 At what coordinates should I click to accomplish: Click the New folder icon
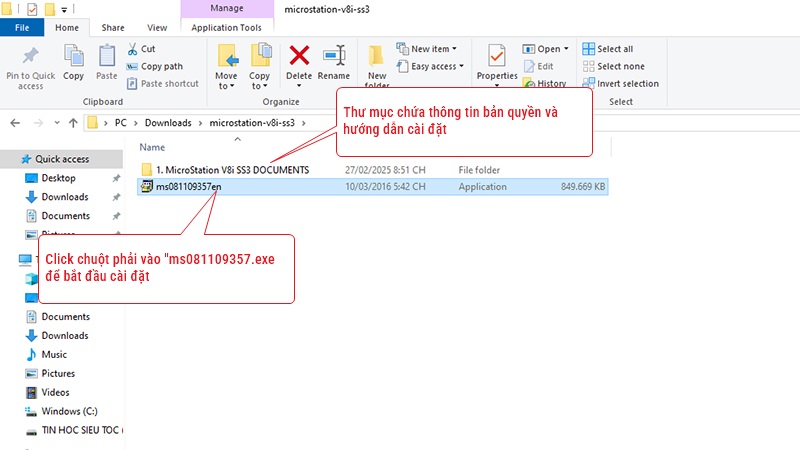click(x=377, y=56)
